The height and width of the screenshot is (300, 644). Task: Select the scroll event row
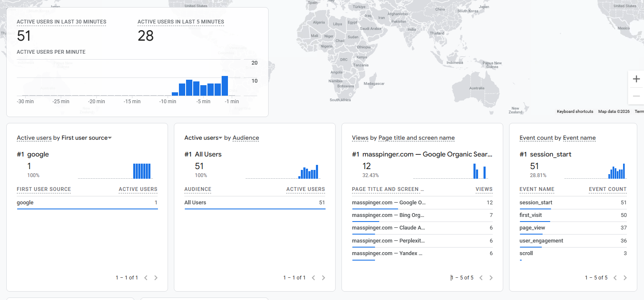tap(573, 253)
